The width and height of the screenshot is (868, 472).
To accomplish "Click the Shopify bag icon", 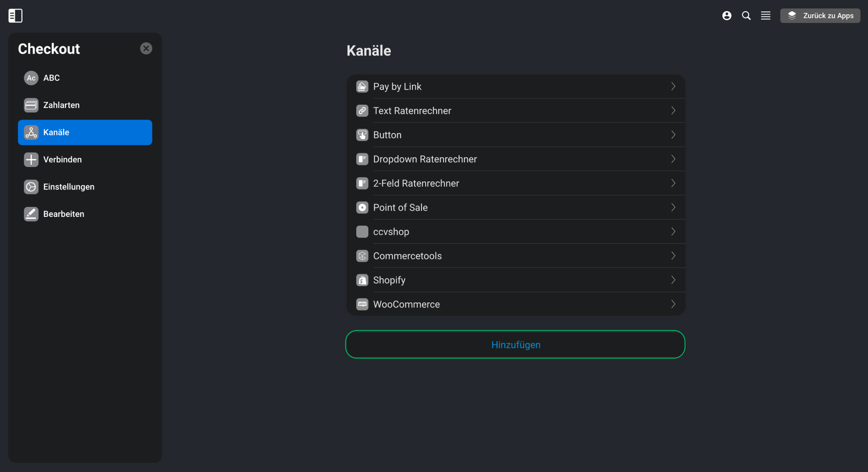I will (362, 280).
